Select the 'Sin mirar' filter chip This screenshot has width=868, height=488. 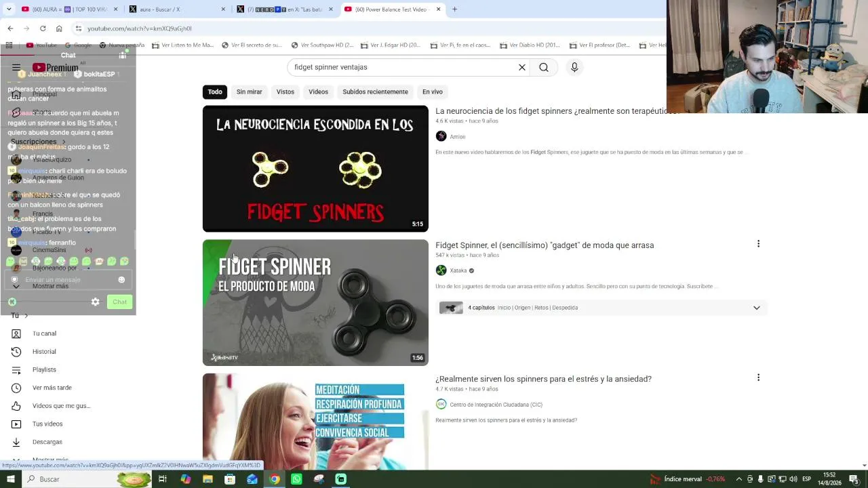point(249,91)
